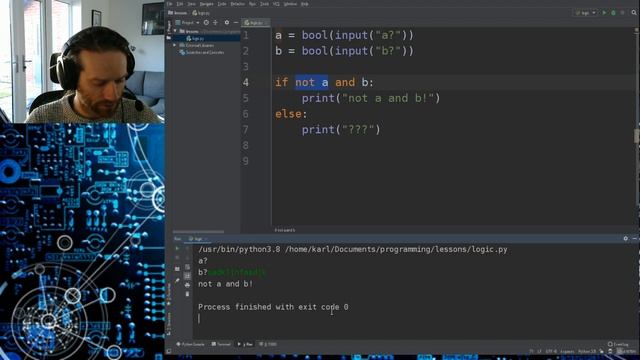Open Python Console tool window
Viewport: 640px width, 360px height.
pos(190,344)
